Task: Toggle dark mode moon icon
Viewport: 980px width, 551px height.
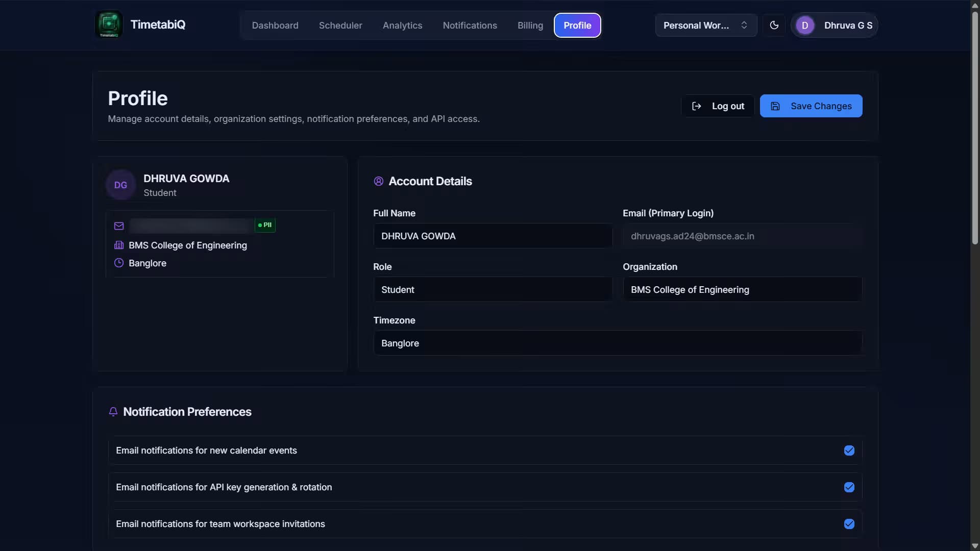Action: [774, 25]
